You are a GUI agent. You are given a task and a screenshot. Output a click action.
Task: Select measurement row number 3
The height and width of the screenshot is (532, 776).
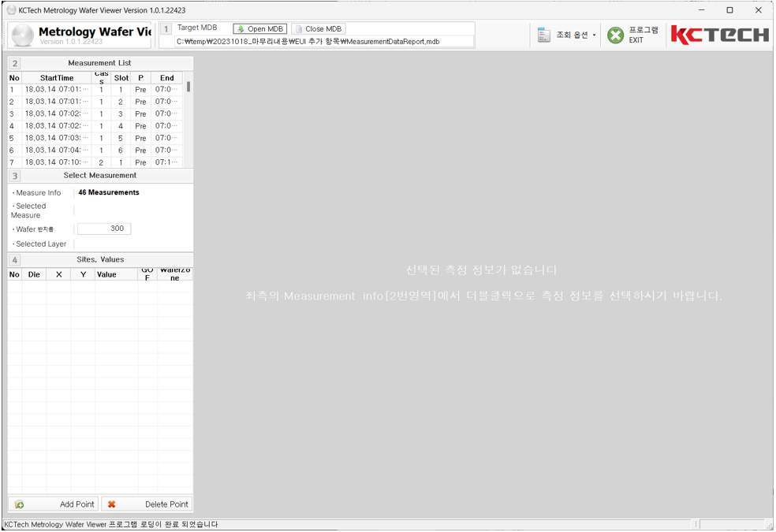(x=55, y=113)
